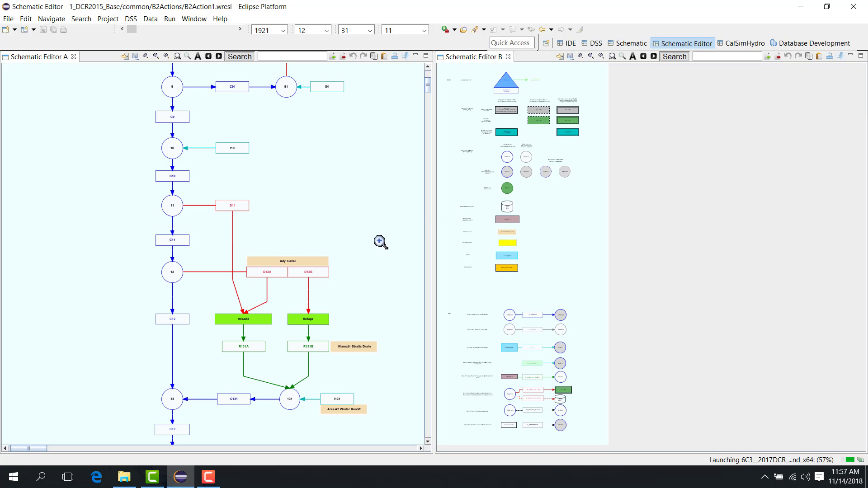Viewport: 868px width, 488px height.
Task: Switch to the Schematic perspective
Action: [x=627, y=43]
